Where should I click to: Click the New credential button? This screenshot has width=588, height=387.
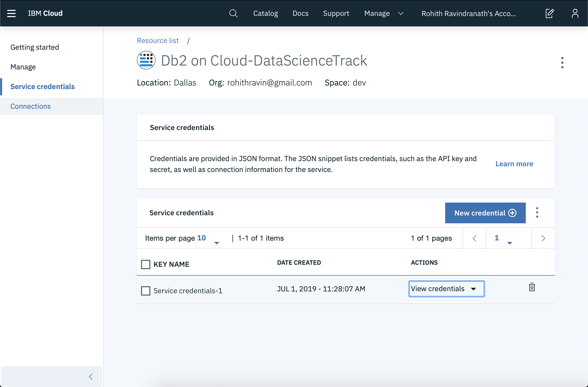485,213
